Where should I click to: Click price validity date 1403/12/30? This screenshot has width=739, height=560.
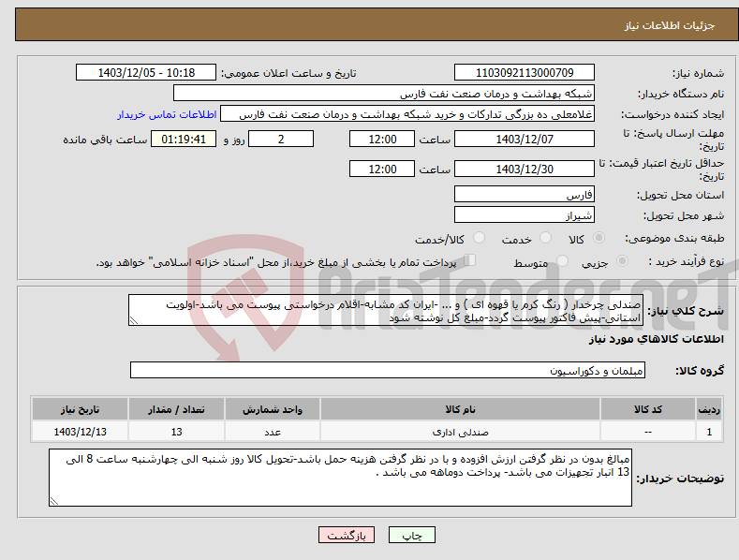[525, 169]
